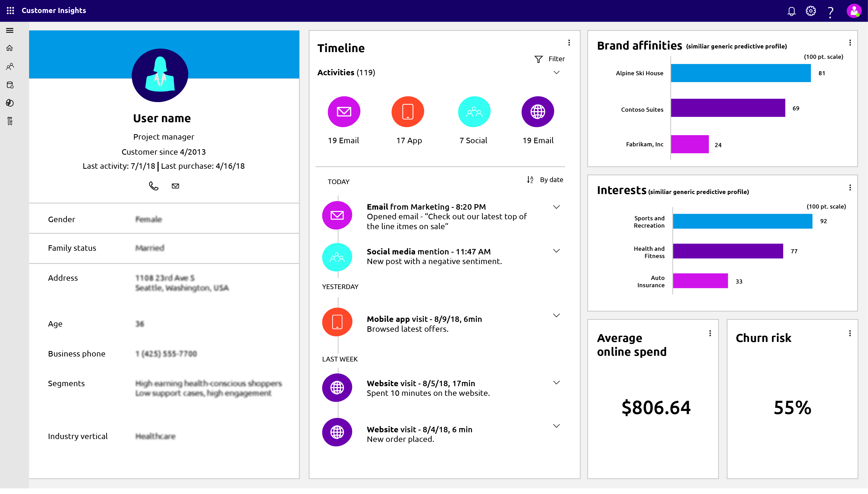
Task: Select the 17 App activity circle
Action: [408, 112]
